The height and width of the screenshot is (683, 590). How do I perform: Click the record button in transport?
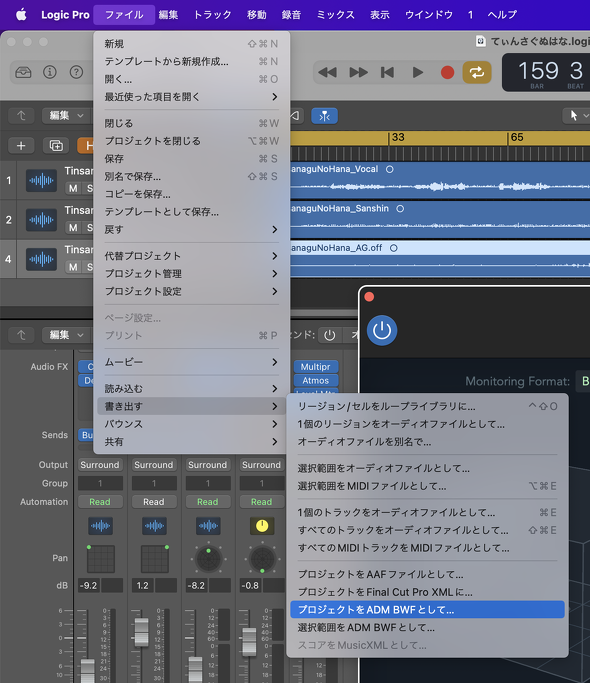447,72
